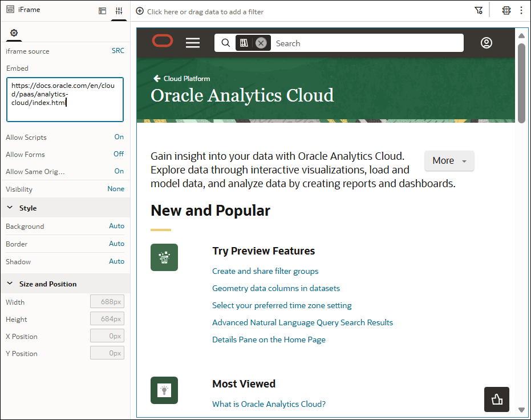The width and height of the screenshot is (531, 420).
Task: Click the red Oracle logo
Action: click(x=163, y=41)
